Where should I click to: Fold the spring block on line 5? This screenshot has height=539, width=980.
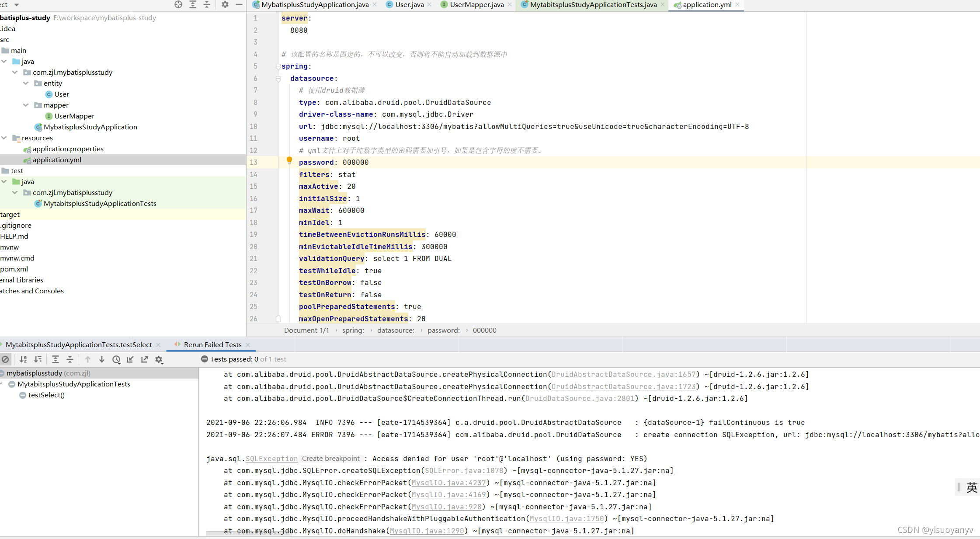278,66
